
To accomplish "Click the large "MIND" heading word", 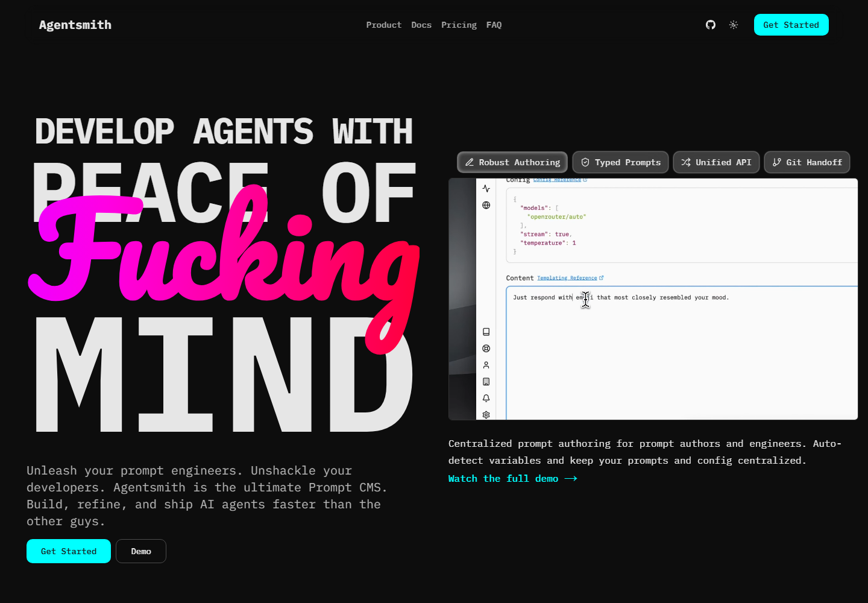I will point(224,374).
